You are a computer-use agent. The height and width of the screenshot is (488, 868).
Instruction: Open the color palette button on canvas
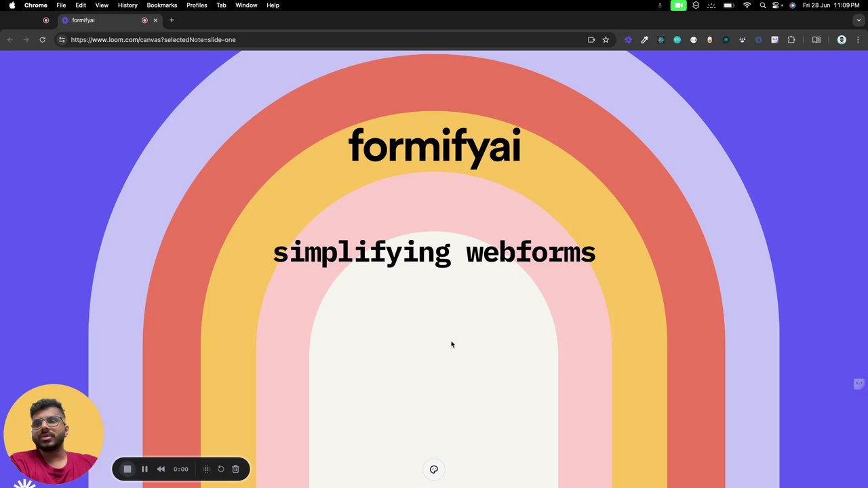coord(434,469)
